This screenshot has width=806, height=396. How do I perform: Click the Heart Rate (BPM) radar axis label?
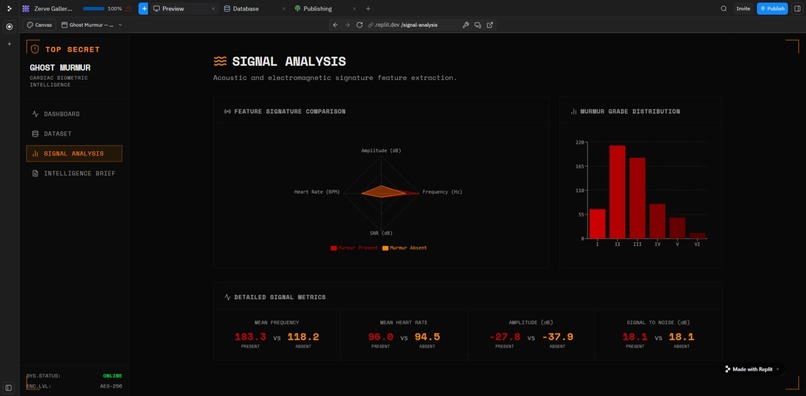tap(317, 192)
